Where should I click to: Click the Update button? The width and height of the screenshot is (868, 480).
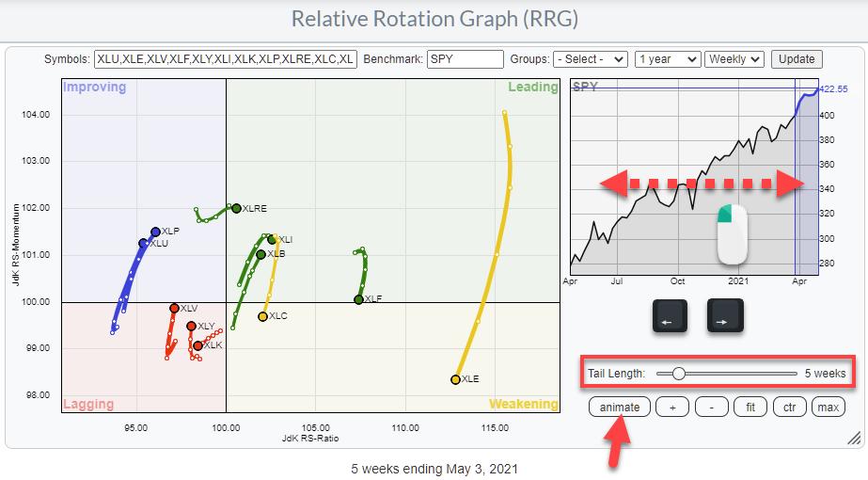(797, 59)
